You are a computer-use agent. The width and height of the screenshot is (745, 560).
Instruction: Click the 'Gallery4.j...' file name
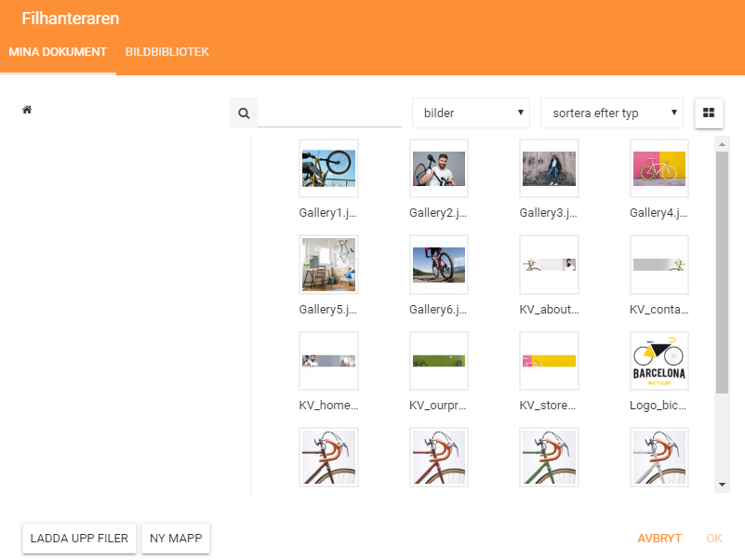click(659, 213)
